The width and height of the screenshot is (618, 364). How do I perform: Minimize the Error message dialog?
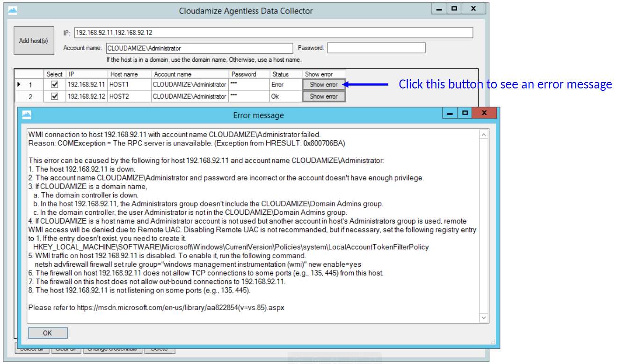[x=451, y=113]
